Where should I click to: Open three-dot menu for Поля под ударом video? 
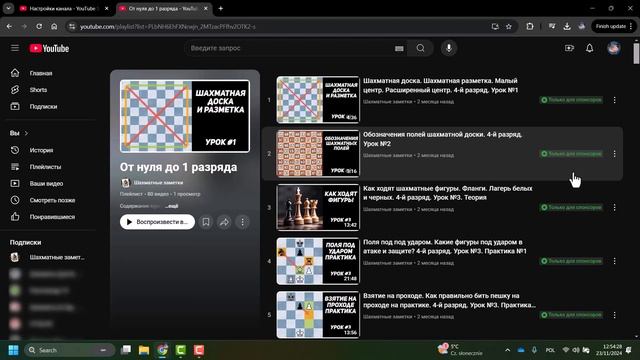click(614, 261)
